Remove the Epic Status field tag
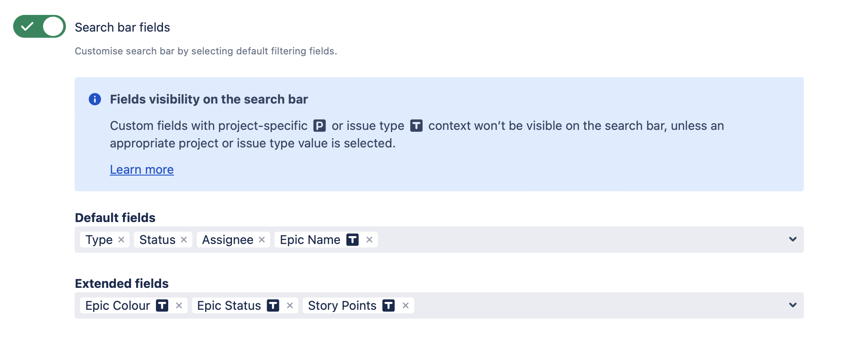868x337 pixels. [290, 305]
